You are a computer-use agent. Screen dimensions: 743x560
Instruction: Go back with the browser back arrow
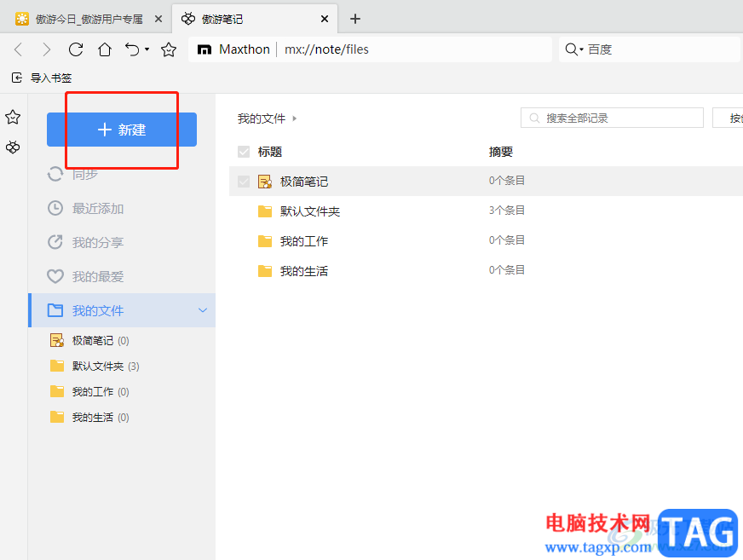(19, 49)
